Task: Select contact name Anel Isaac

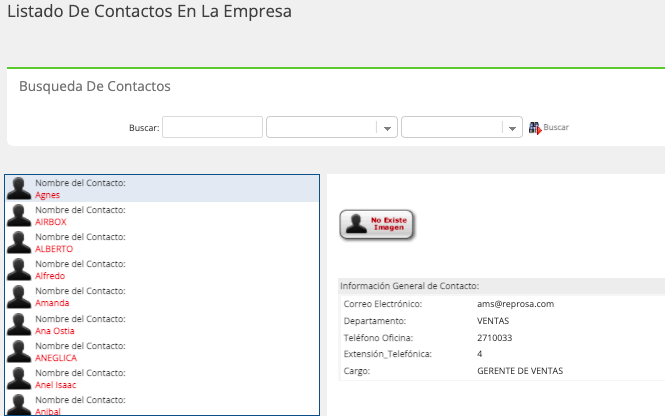Action: point(56,385)
